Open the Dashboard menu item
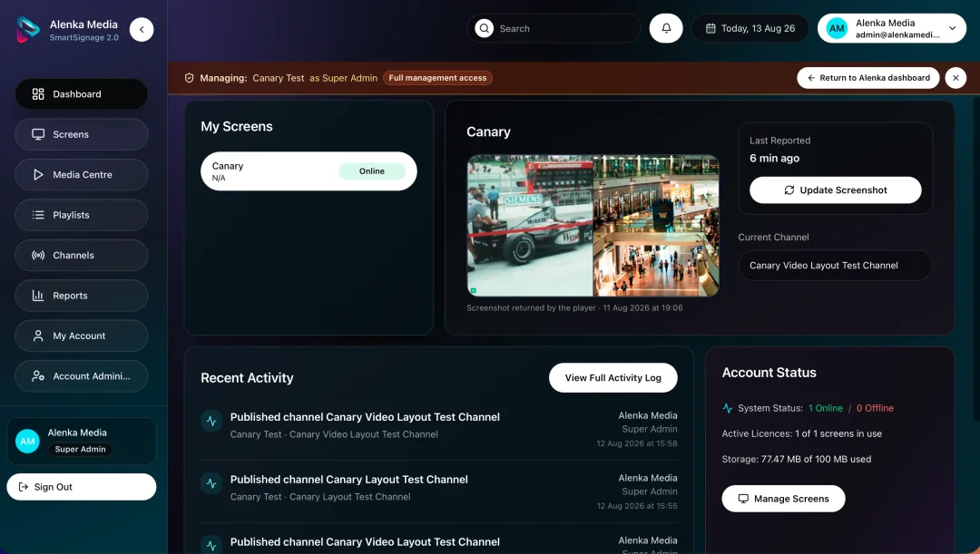The image size is (980, 554). tap(82, 94)
